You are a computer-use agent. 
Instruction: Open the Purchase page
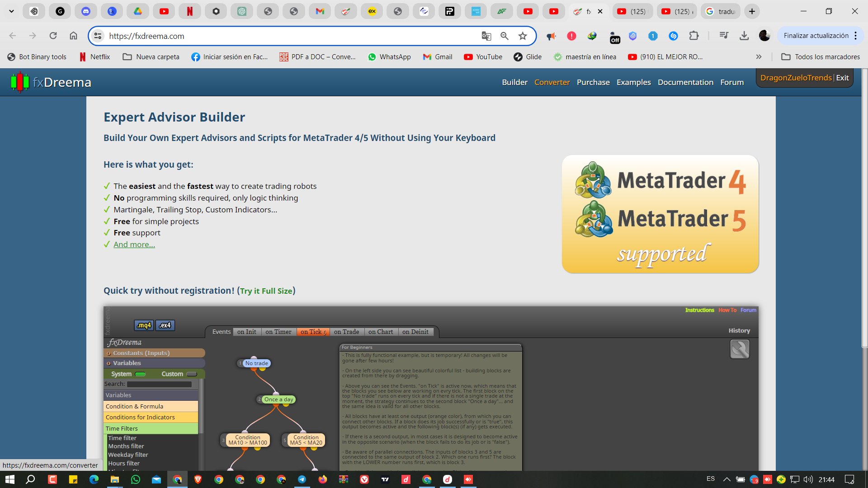pyautogui.click(x=593, y=82)
